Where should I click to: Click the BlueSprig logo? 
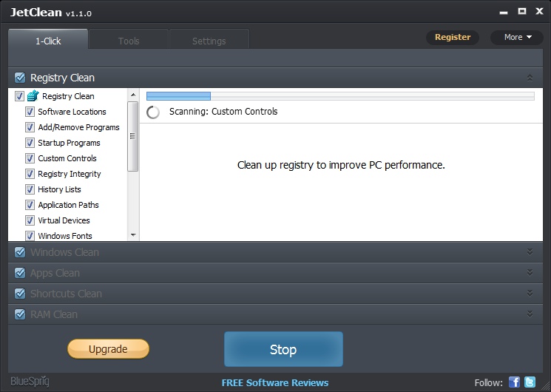point(30,382)
